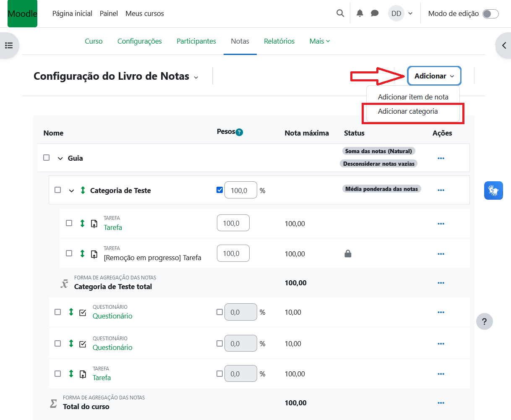Uncheck weight override for Categoria de Teste

pos(219,190)
